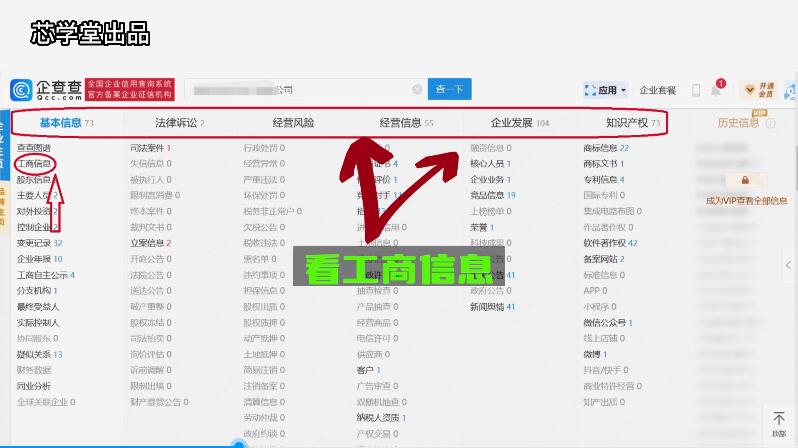Click 抖音/快手 0 entry
The image size is (798, 448).
click(606, 370)
